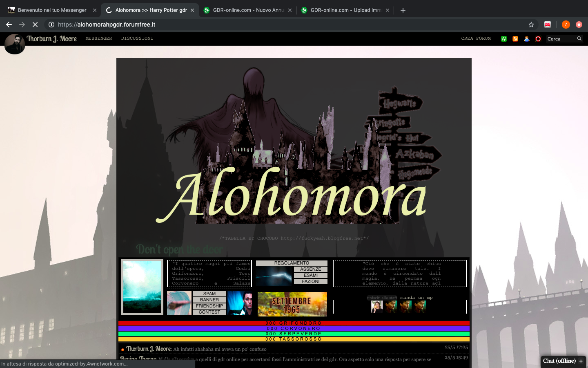Close the Benvenuto nel tuo Messenger tab

(x=95, y=10)
